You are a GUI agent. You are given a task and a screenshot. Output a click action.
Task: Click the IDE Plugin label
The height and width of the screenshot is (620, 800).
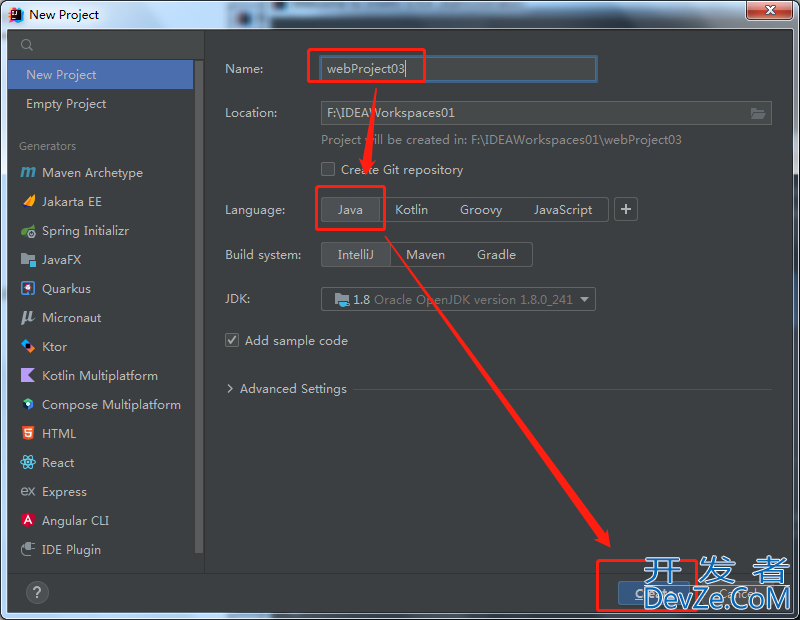pyautogui.click(x=71, y=550)
